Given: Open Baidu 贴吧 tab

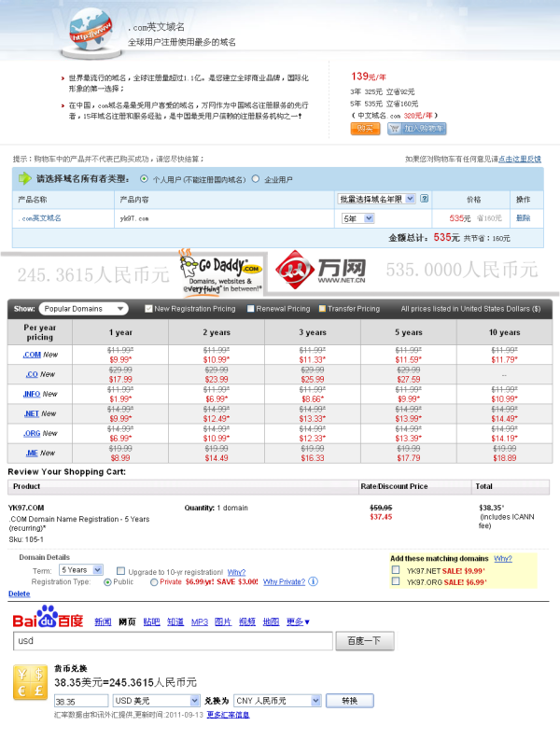Looking at the screenshot, I should pos(151,622).
